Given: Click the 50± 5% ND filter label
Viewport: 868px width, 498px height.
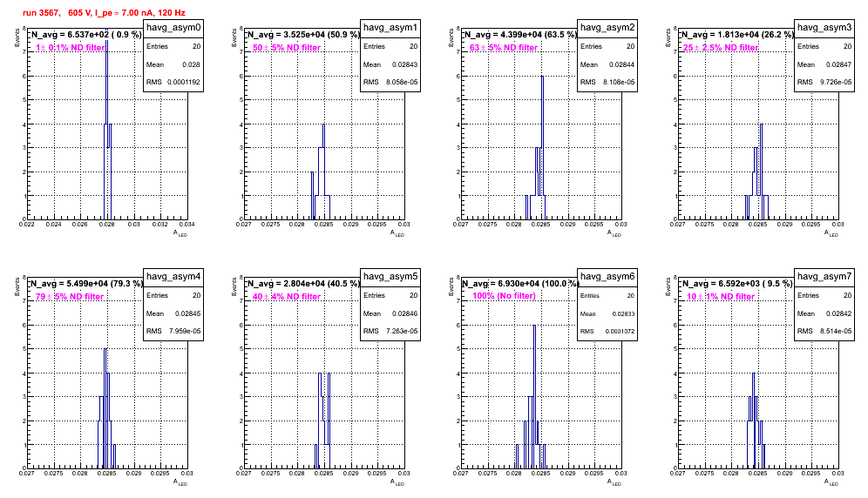Looking at the screenshot, I should 287,48.
